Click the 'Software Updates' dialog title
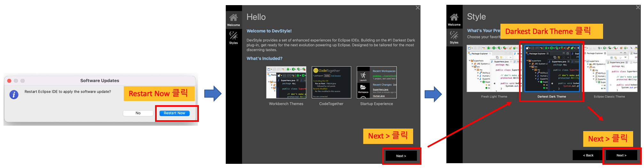The height and width of the screenshot is (168, 644). 100,81
